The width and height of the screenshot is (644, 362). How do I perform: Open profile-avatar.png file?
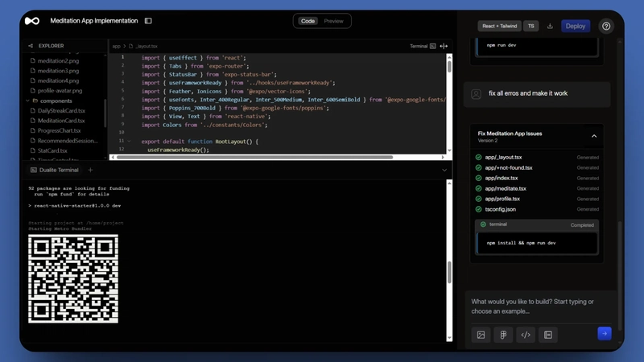tap(60, 91)
